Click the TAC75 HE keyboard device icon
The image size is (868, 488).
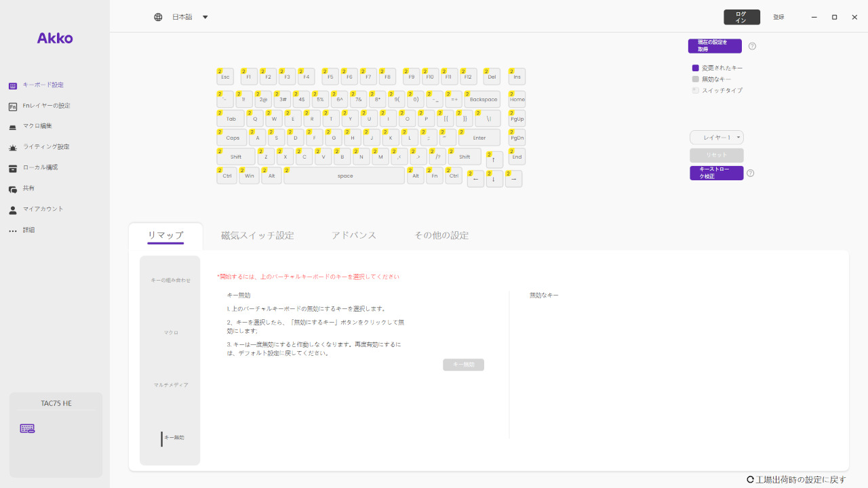(x=27, y=428)
